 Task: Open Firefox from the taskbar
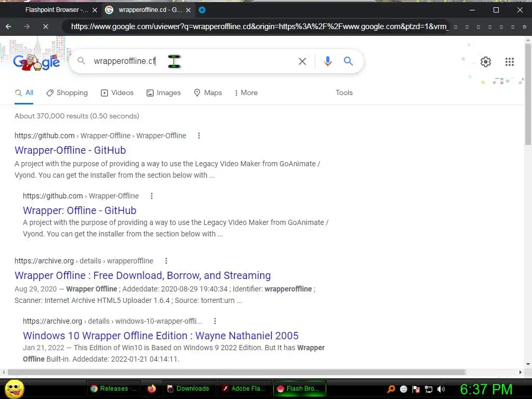tap(152, 389)
